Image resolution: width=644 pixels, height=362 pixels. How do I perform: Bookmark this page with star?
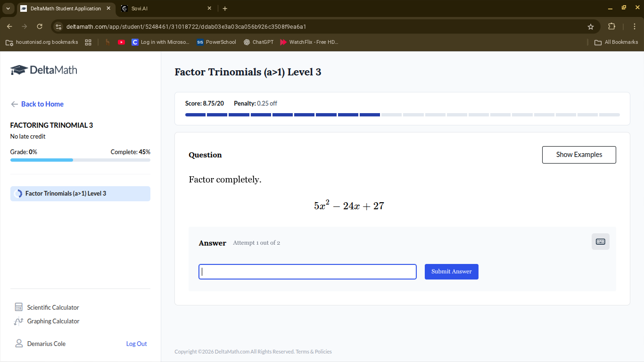click(x=590, y=27)
